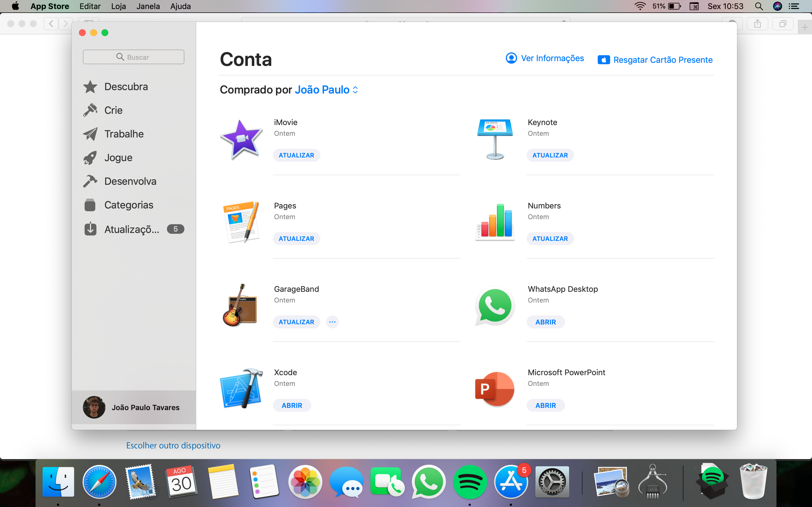Expand the João Paulo purchaser dropdown
This screenshot has width=812, height=507.
[x=326, y=90]
